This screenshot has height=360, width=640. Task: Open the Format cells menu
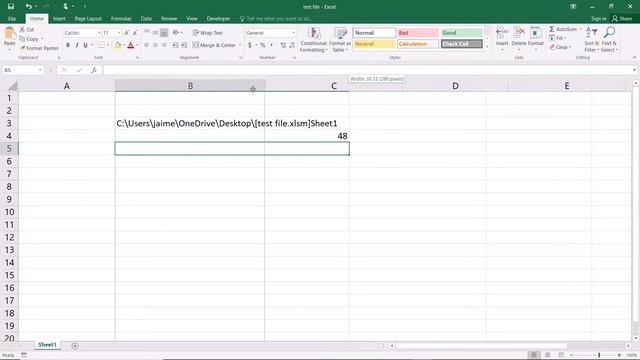[x=536, y=39]
